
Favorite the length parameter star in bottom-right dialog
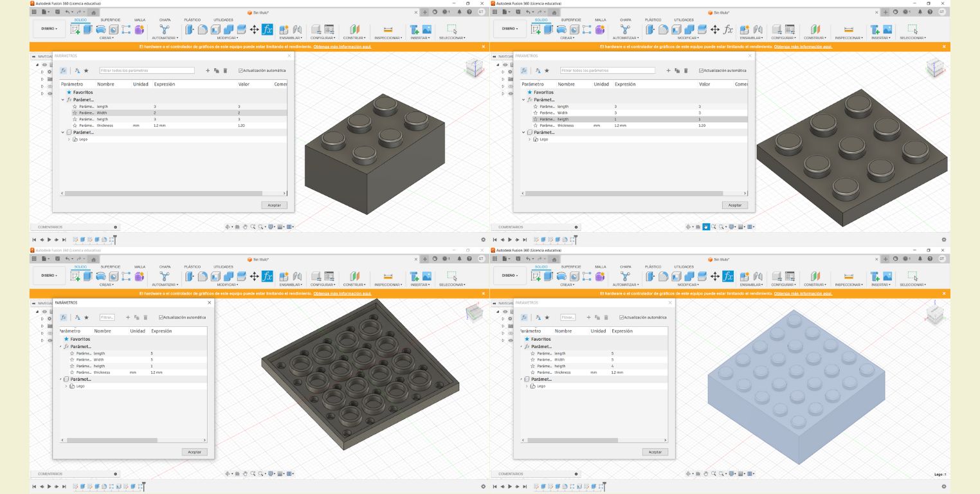(532, 353)
